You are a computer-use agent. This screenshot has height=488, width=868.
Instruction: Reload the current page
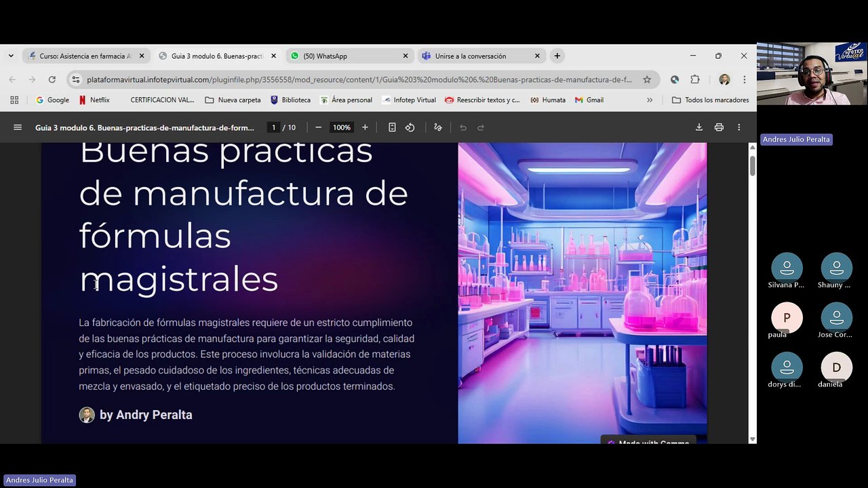point(52,79)
